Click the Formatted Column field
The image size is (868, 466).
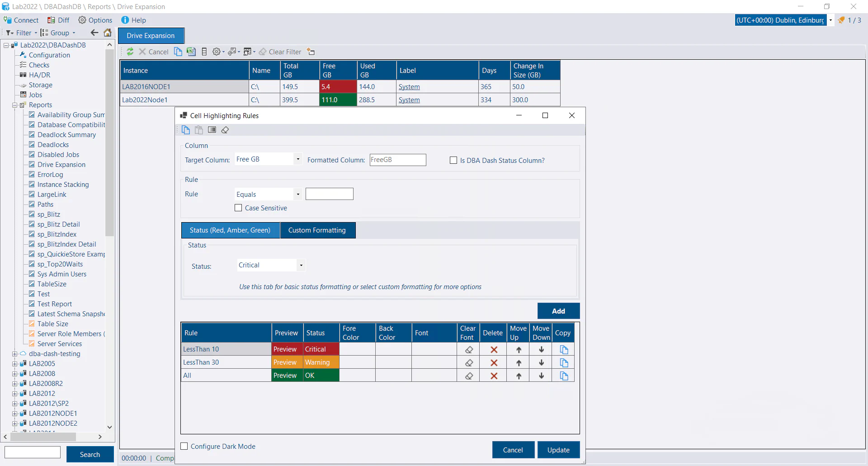[x=398, y=160]
